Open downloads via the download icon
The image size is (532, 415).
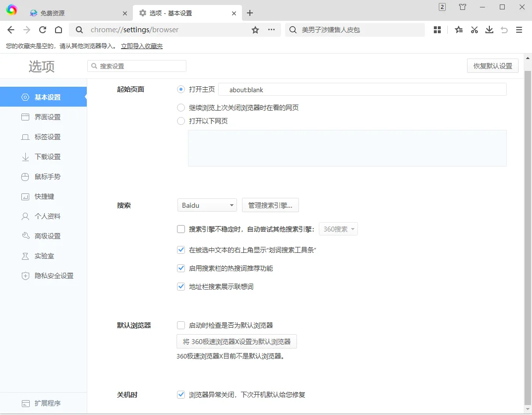coord(489,30)
